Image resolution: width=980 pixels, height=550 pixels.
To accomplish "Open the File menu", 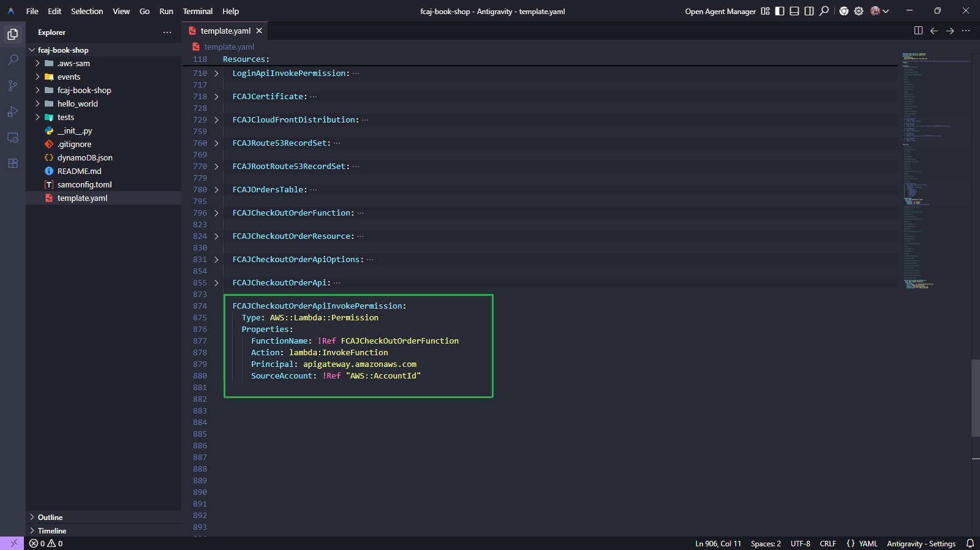I will pos(32,11).
